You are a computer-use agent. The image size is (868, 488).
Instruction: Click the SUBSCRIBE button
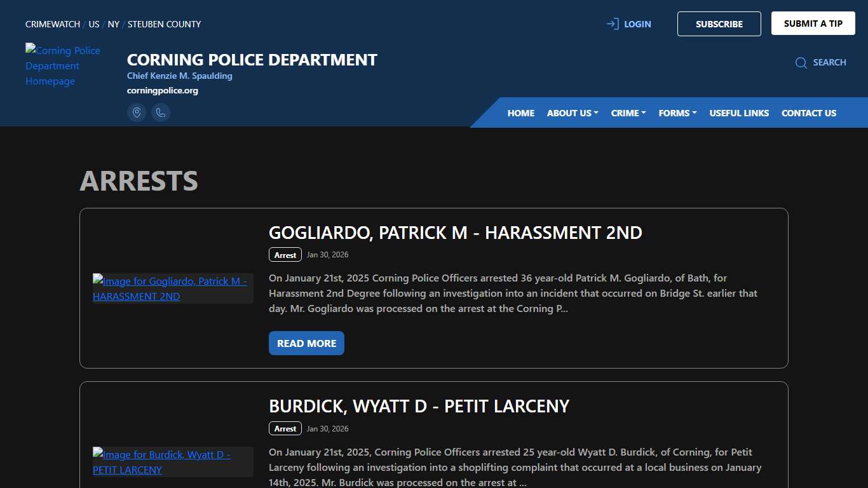719,24
